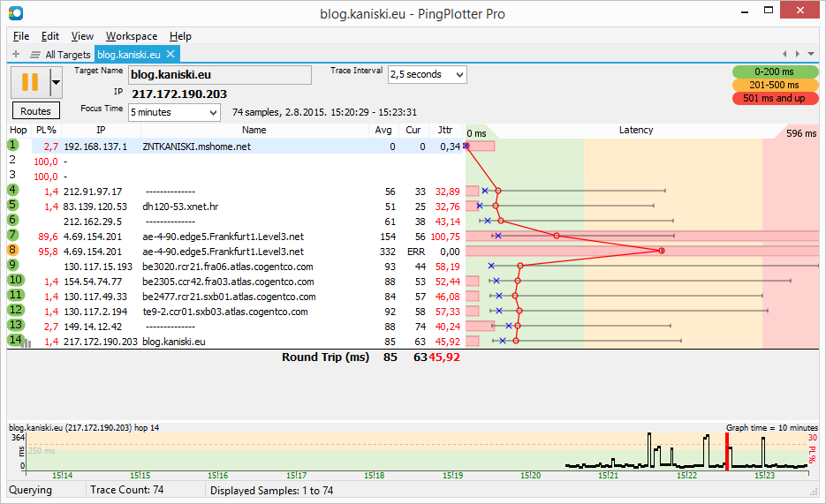This screenshot has height=504, width=826.
Task: Click hop 12 green number icon
Action: tap(16, 310)
